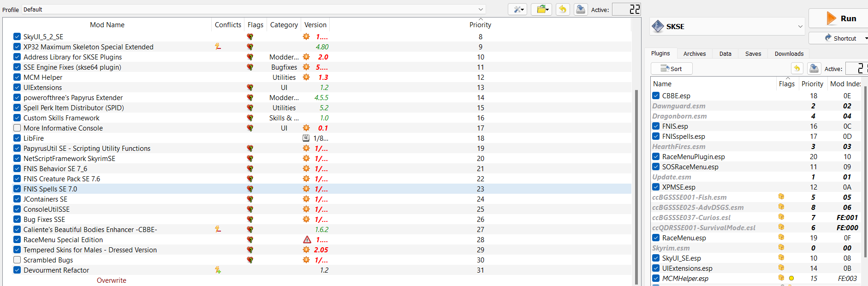Sort mods by Priority column header

480,25
